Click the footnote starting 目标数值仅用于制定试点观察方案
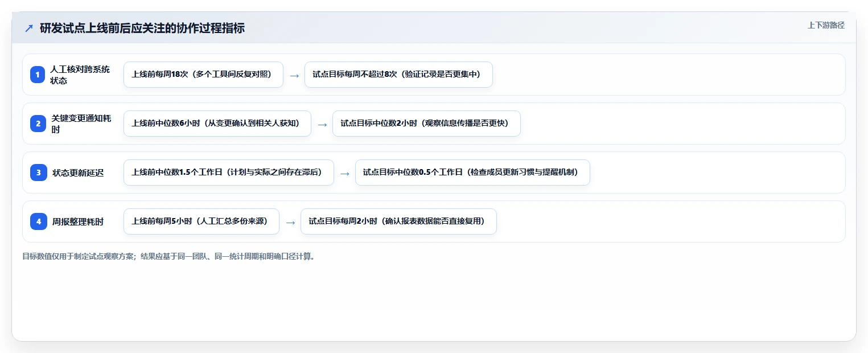Screen dimensions: 868x353 tap(168, 257)
